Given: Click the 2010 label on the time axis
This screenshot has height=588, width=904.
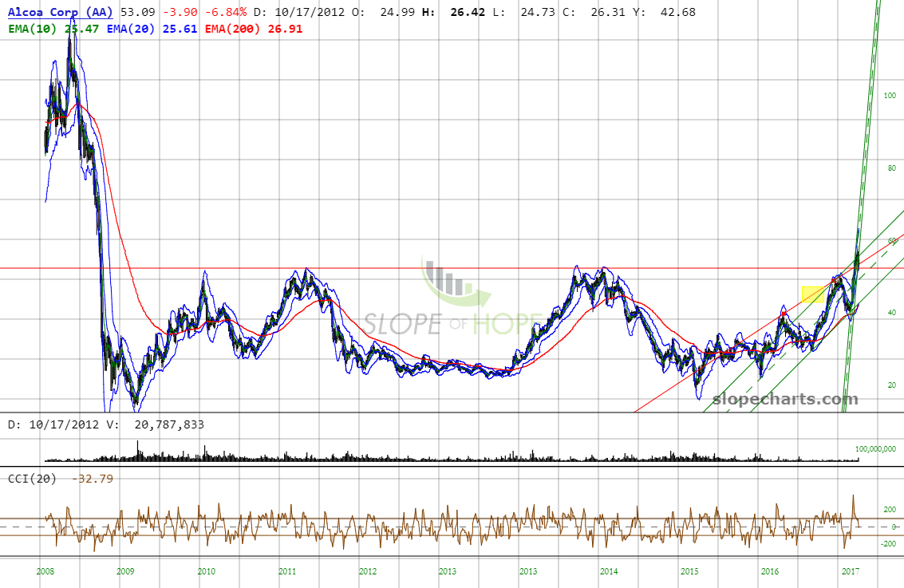Looking at the screenshot, I should point(207,571).
